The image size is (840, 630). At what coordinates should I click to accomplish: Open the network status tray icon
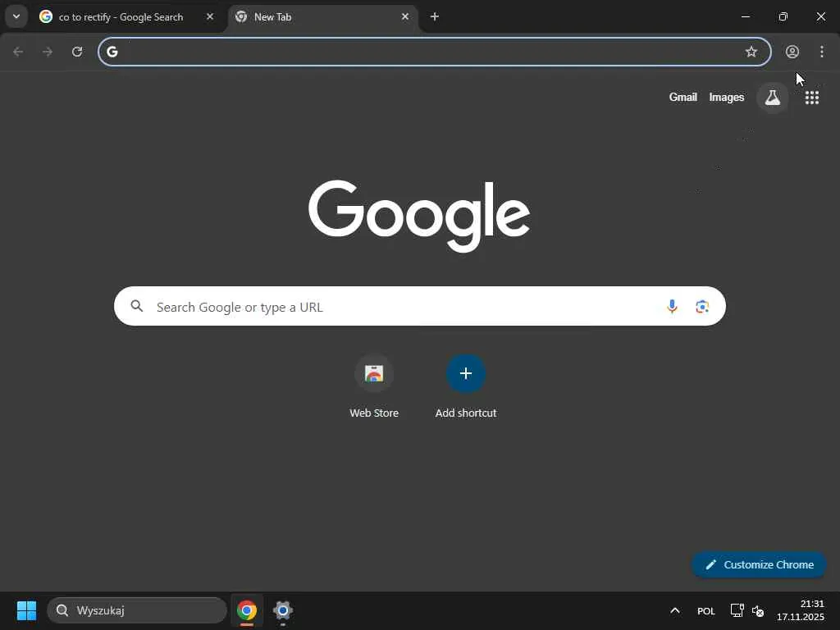pyautogui.click(x=737, y=610)
